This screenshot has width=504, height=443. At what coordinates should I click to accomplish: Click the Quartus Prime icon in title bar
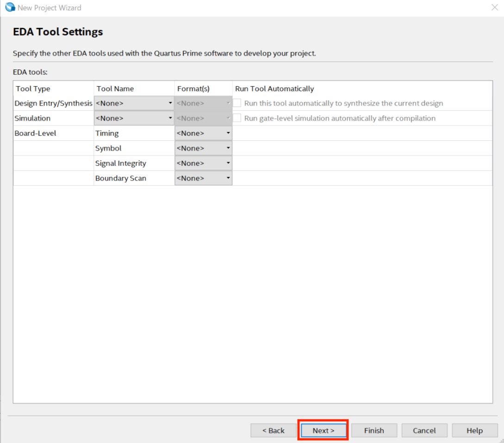(x=10, y=8)
